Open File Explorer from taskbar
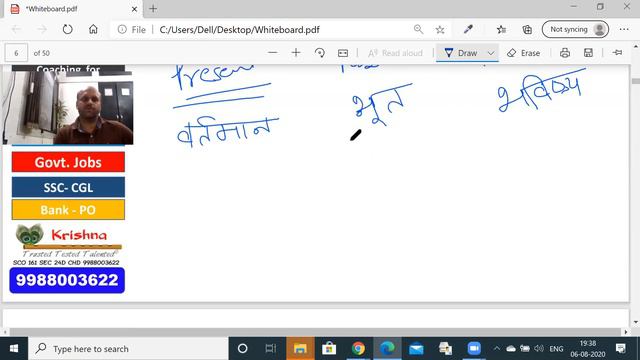 [300, 349]
